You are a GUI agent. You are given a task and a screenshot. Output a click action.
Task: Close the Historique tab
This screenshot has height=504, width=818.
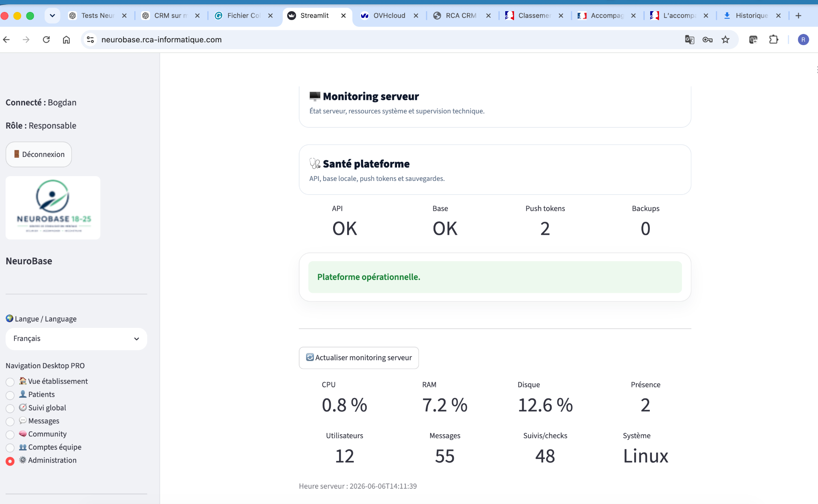point(778,16)
